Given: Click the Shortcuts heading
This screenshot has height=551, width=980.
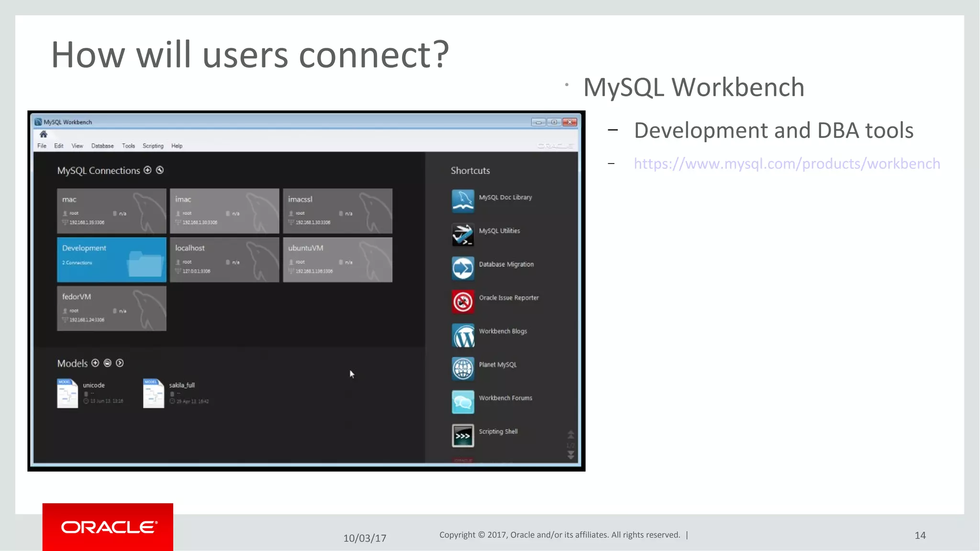Looking at the screenshot, I should tap(470, 171).
